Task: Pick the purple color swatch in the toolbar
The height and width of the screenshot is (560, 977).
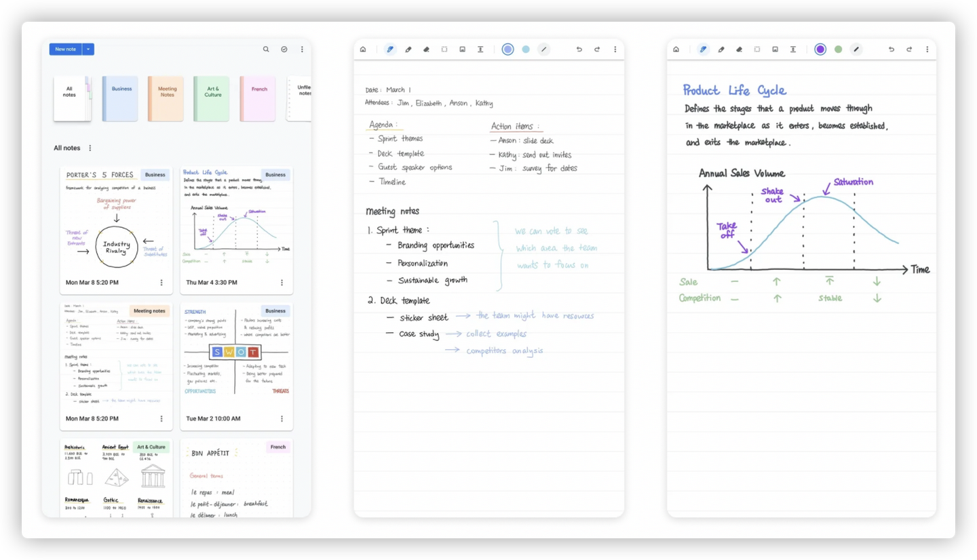Action: [x=820, y=49]
